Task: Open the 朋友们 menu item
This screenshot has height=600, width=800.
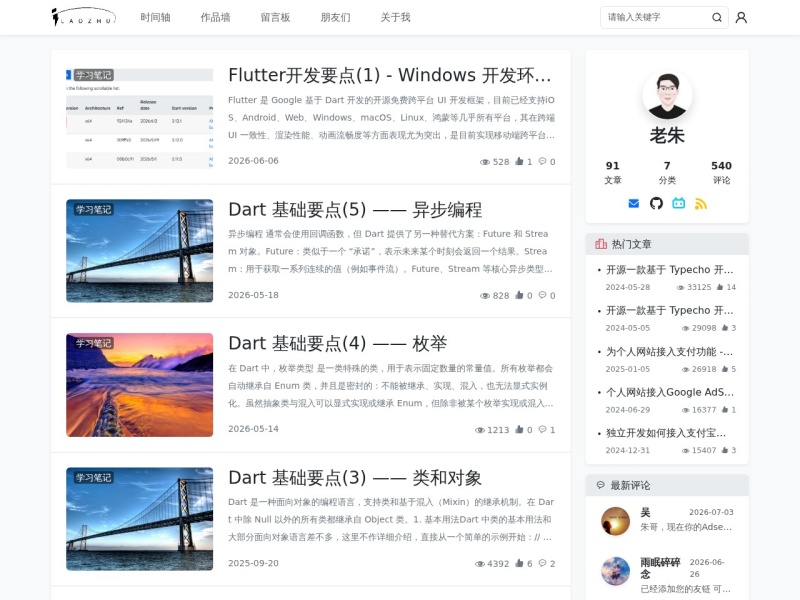Action: (x=335, y=17)
